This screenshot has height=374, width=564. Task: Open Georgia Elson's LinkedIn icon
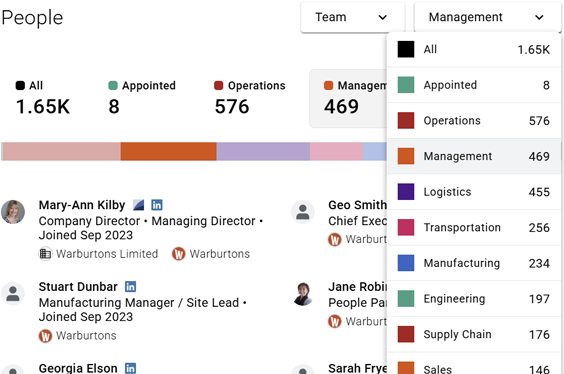pos(130,368)
